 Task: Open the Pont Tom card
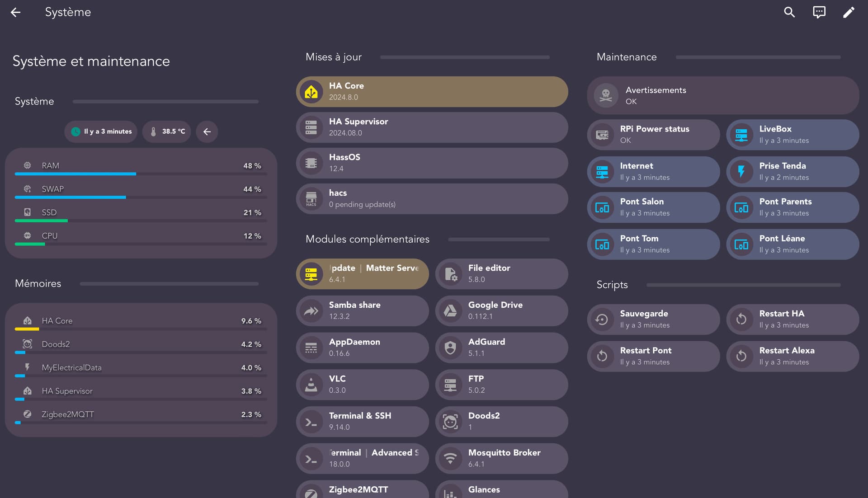coord(653,244)
